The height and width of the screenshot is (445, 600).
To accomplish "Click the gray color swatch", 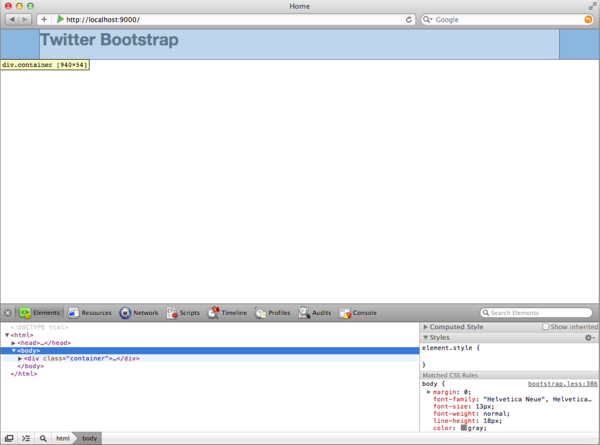I will (x=463, y=428).
